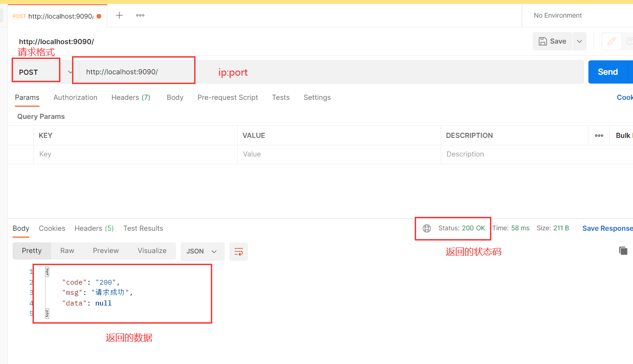Image resolution: width=633 pixels, height=364 pixels.
Task: Click the edit pencil icon
Action: pyautogui.click(x=612, y=41)
